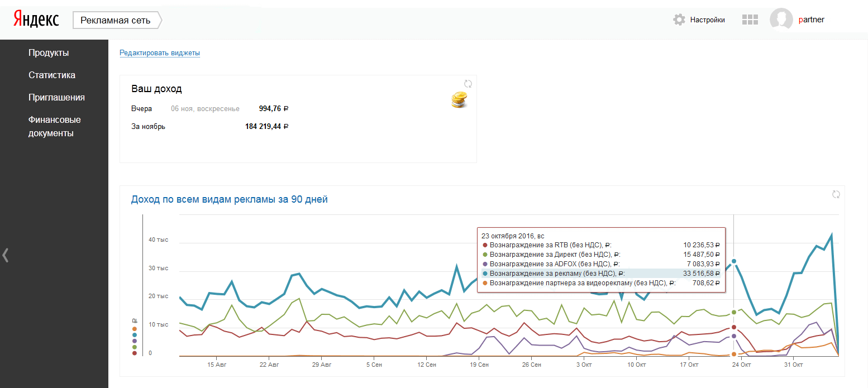This screenshot has width=868, height=388.
Task: Collapse the left sidebar with the chevron
Action: [x=6, y=255]
